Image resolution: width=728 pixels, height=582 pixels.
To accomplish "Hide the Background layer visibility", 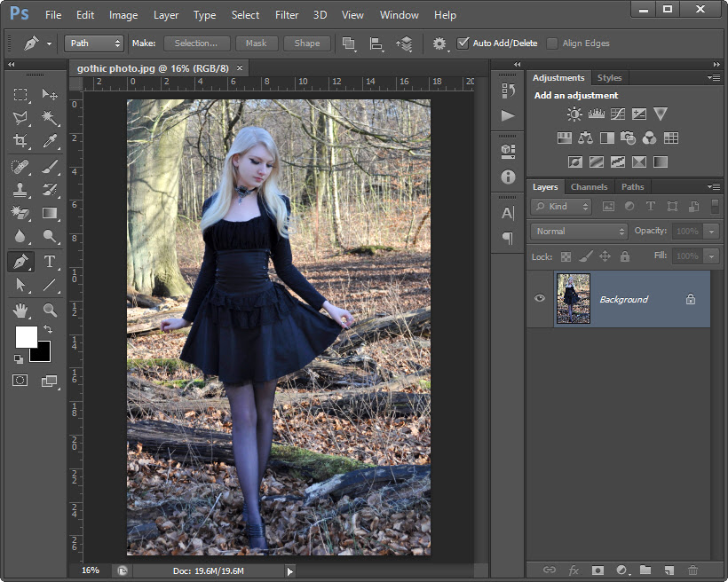I will pyautogui.click(x=540, y=299).
